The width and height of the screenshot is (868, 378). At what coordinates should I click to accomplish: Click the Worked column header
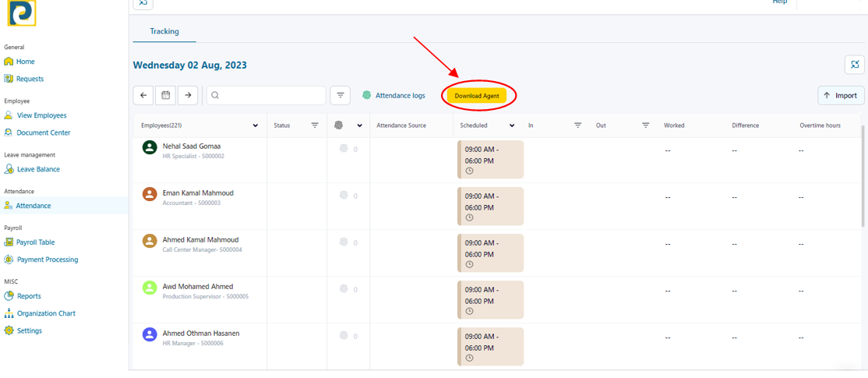(x=674, y=125)
